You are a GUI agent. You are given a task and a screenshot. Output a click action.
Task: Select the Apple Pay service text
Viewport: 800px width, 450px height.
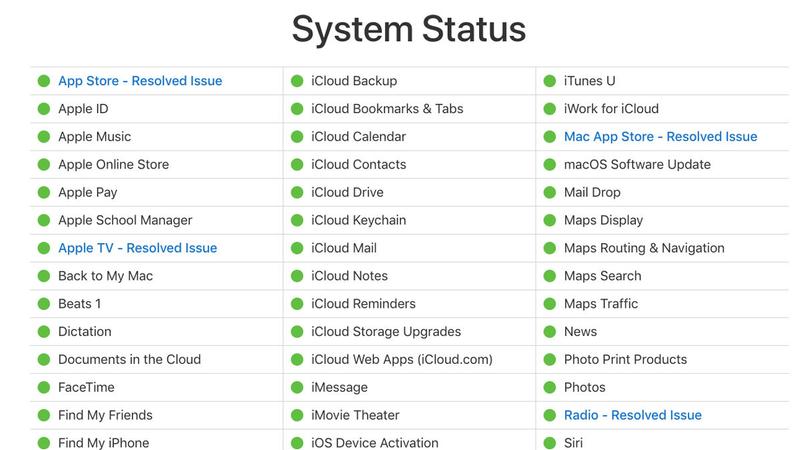pyautogui.click(x=88, y=192)
